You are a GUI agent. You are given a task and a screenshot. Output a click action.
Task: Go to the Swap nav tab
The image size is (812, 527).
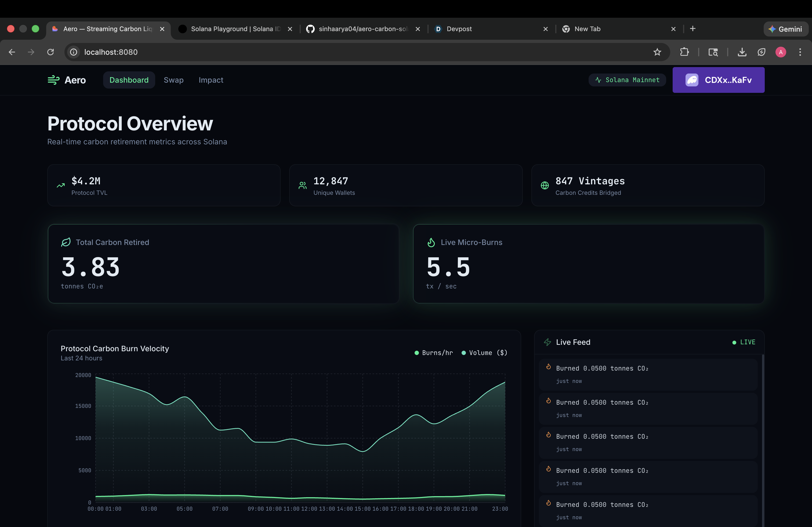tap(173, 80)
